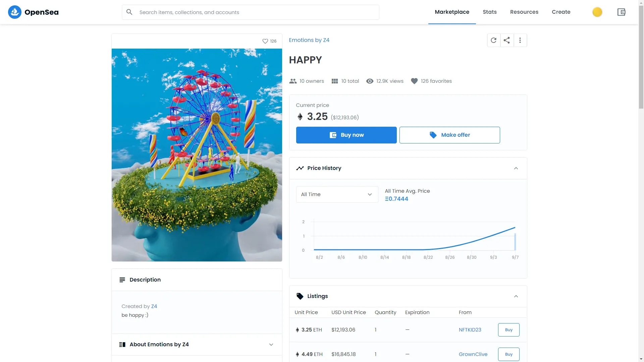Open the Resources menu tab
644x362 pixels.
point(524,12)
